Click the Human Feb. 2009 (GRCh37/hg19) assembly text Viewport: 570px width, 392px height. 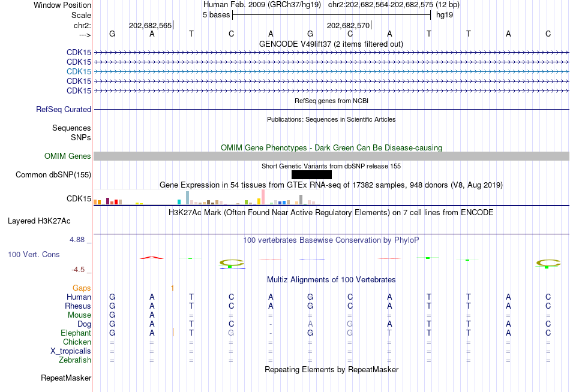262,5
